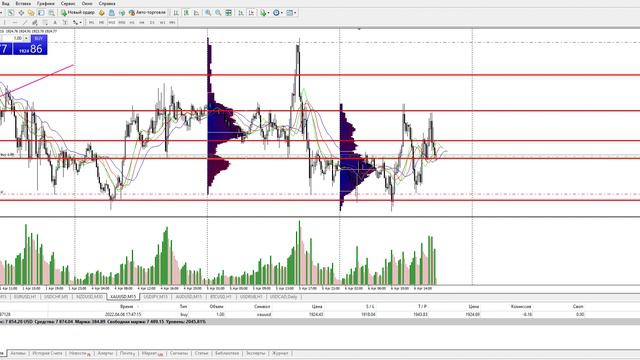Switch to the BTCUSD,H1 chart tab

tap(221, 297)
